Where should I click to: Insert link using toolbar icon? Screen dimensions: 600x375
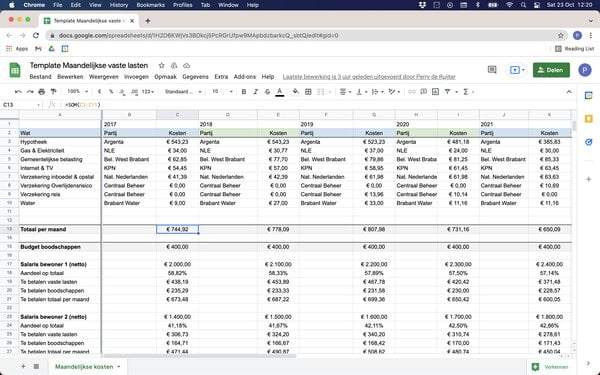(412, 92)
